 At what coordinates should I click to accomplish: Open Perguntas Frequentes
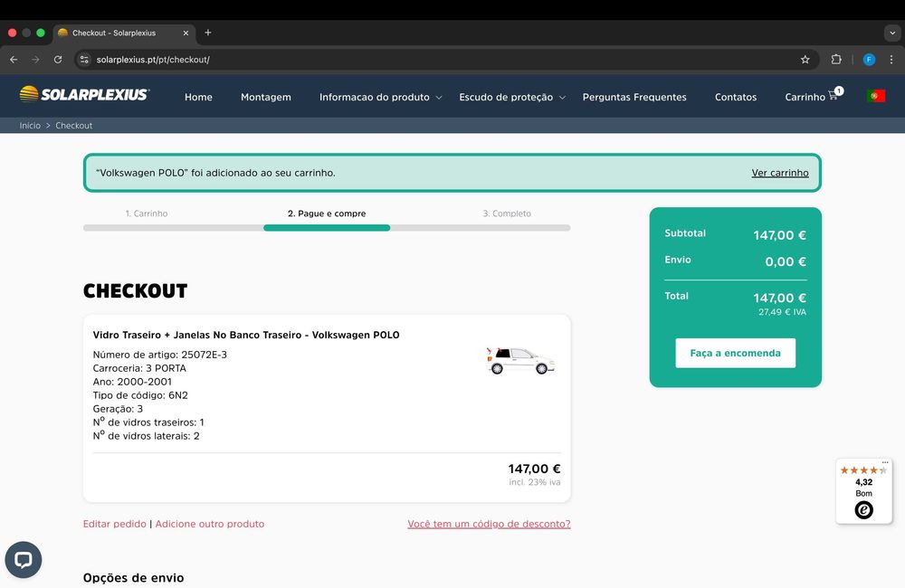[x=634, y=97]
